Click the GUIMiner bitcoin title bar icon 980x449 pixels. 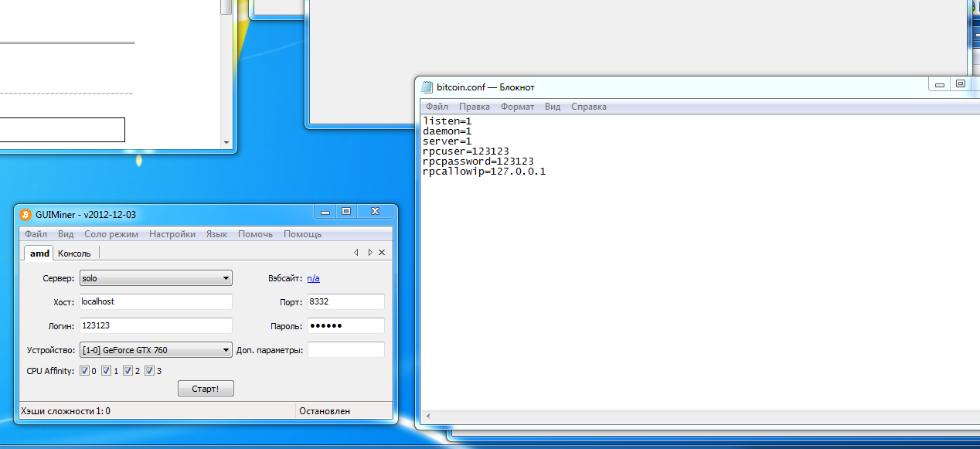click(26, 214)
